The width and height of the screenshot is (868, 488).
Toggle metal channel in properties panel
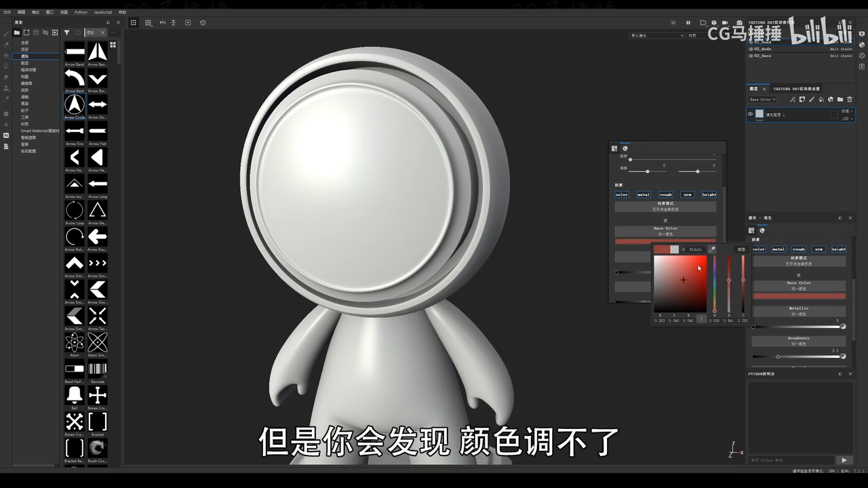[x=778, y=249]
